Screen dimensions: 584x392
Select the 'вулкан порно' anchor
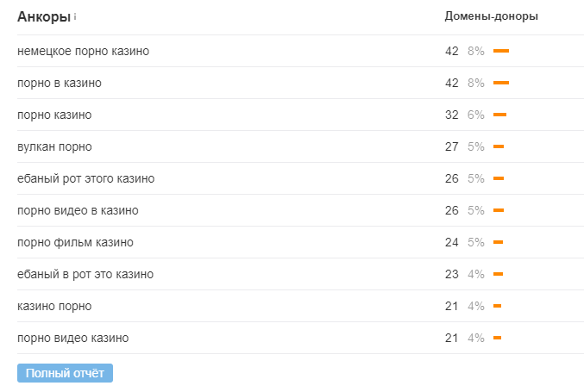54,146
